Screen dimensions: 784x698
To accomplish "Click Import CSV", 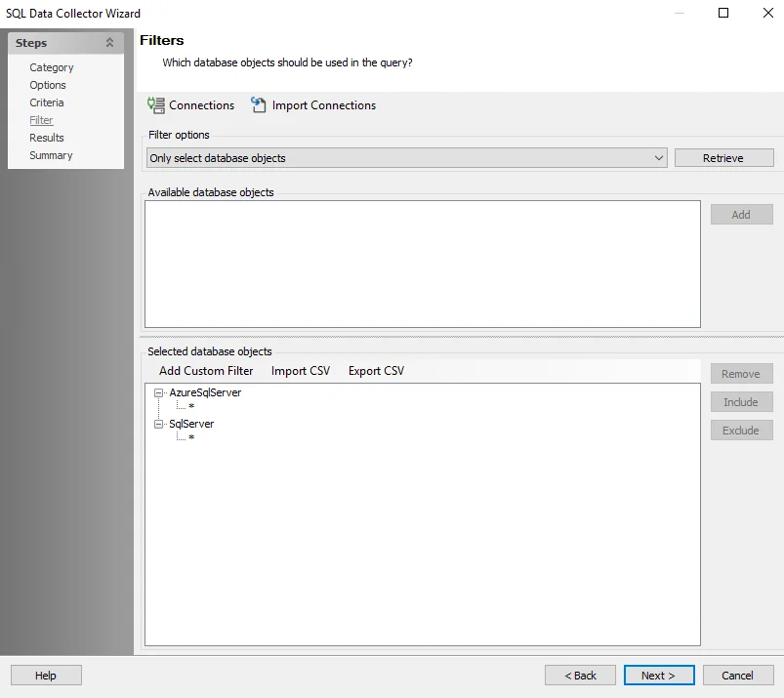I will pos(301,371).
